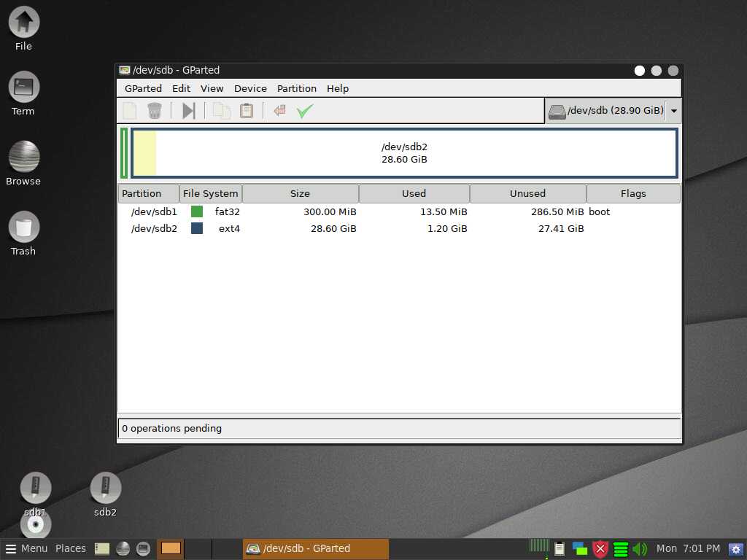747x560 pixels.
Task: Select the /dev/sdb1 row in partition list
Action: (x=154, y=211)
